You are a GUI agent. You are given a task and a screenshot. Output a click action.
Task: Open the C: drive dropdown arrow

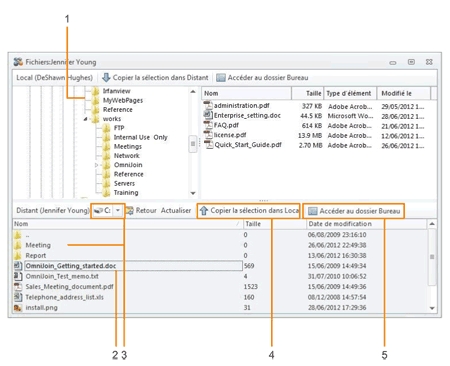(118, 211)
